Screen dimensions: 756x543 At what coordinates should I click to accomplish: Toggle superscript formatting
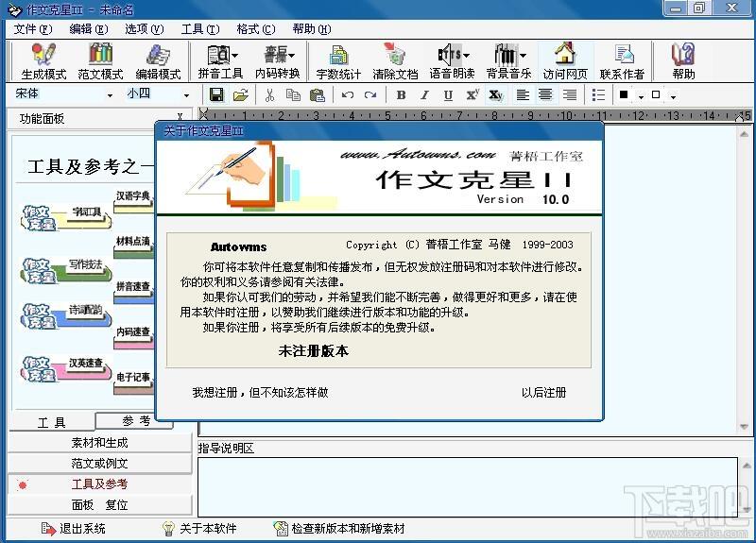tap(472, 95)
